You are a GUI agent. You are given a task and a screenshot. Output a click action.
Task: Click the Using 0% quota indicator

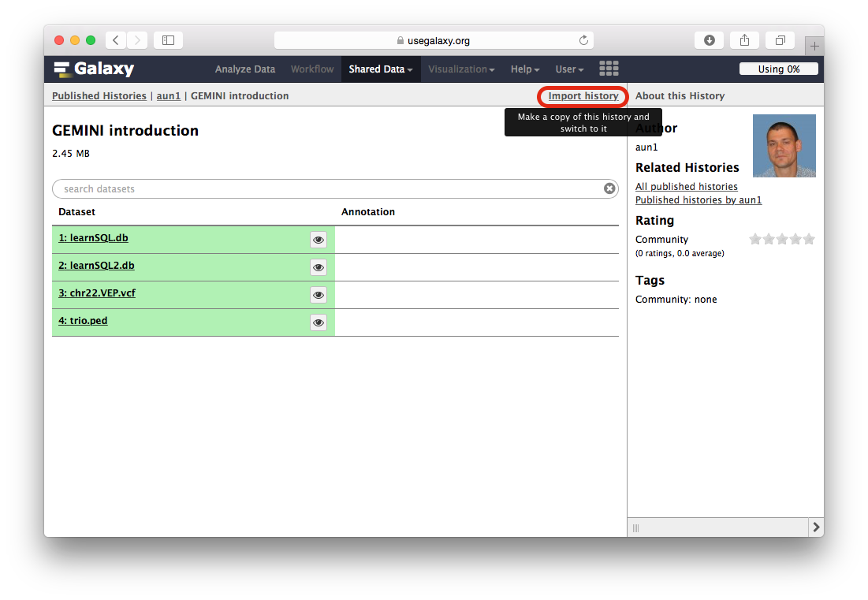coord(778,69)
